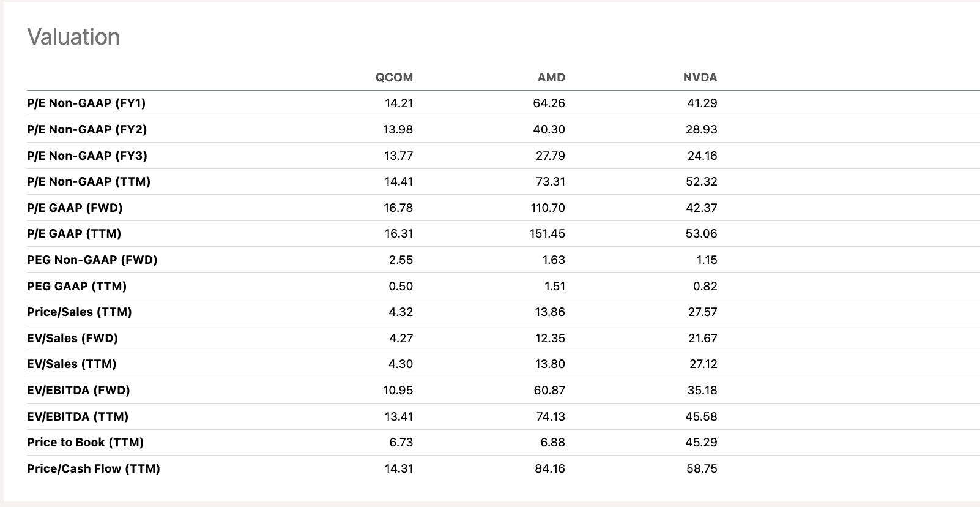Click the Price/Sales (TTM) metric label
This screenshot has height=507, width=980.
80,312
